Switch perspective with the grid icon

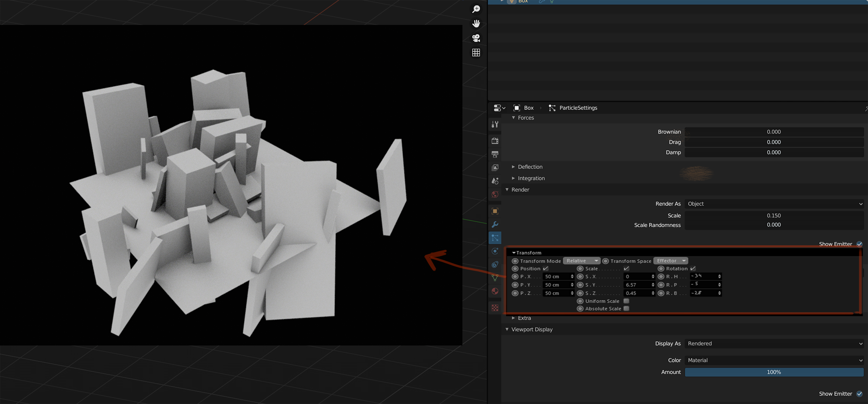click(476, 52)
